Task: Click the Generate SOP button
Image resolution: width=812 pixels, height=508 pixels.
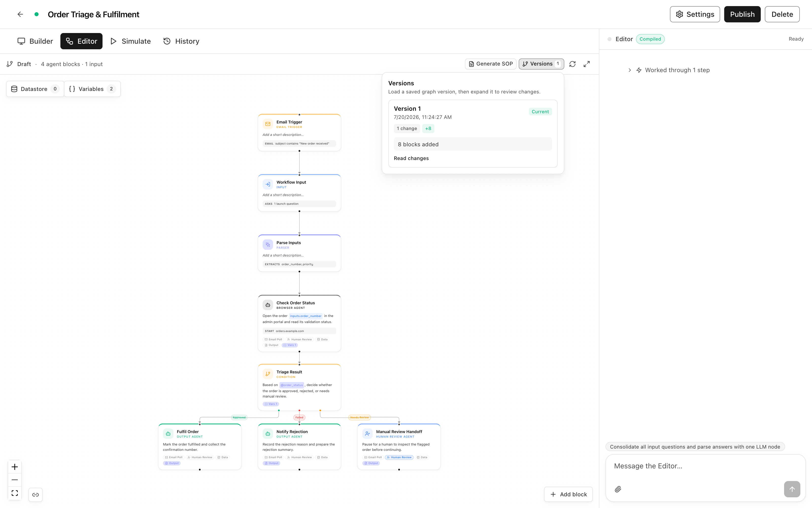Action: tap(490, 64)
